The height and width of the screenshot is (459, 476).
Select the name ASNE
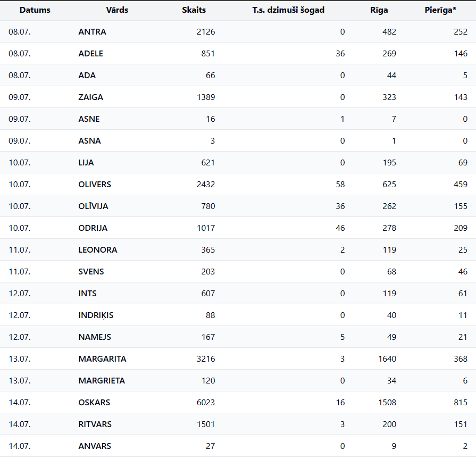[x=89, y=119]
